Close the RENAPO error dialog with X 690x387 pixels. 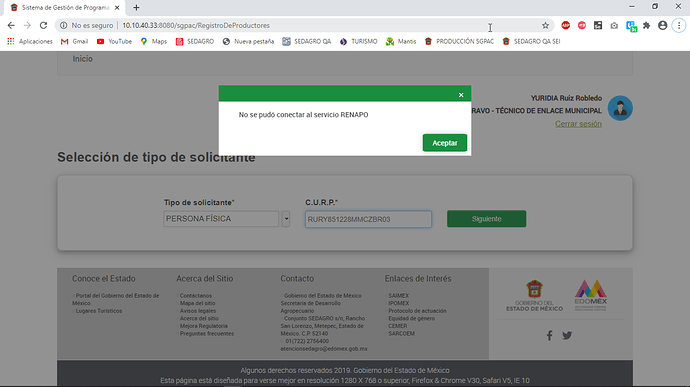(461, 95)
